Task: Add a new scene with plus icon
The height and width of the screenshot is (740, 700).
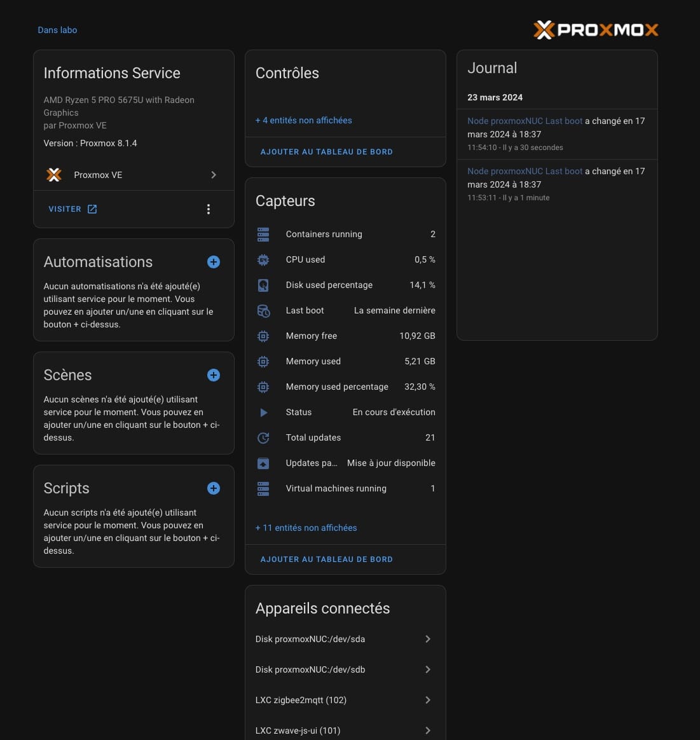Action: [214, 375]
